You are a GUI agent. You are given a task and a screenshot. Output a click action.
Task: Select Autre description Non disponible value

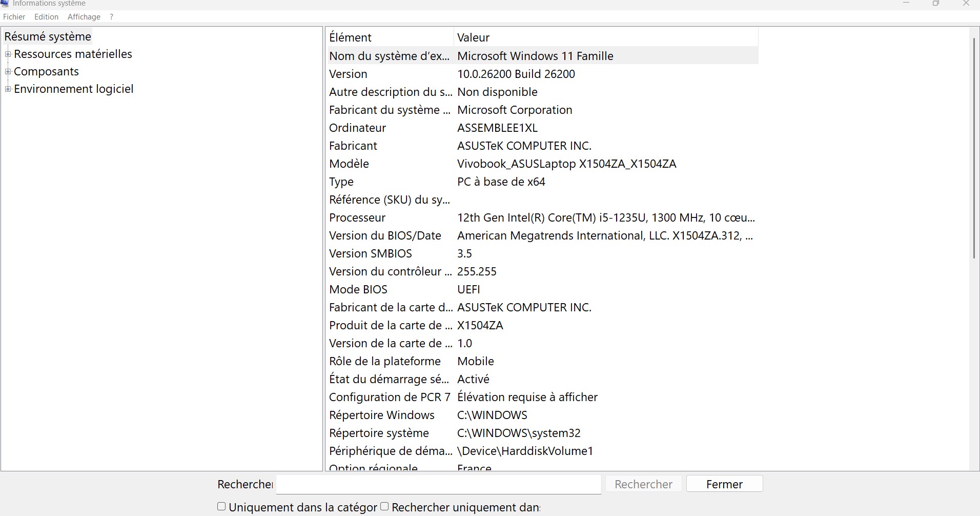pos(497,92)
